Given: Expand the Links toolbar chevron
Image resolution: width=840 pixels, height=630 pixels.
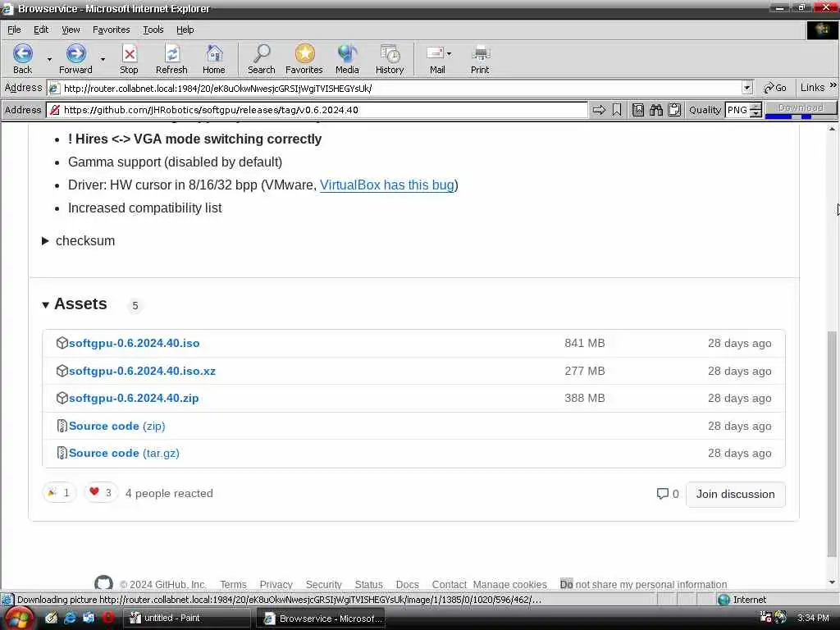Looking at the screenshot, I should (833, 85).
